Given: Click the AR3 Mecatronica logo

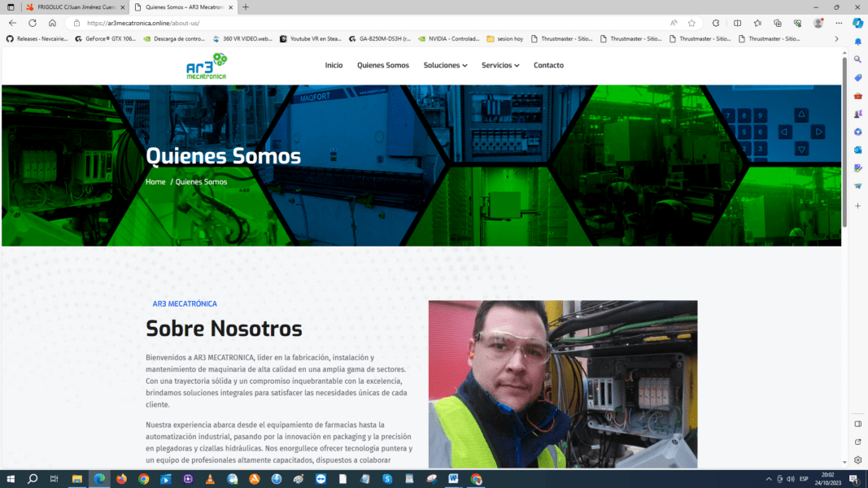Looking at the screenshot, I should [x=207, y=66].
